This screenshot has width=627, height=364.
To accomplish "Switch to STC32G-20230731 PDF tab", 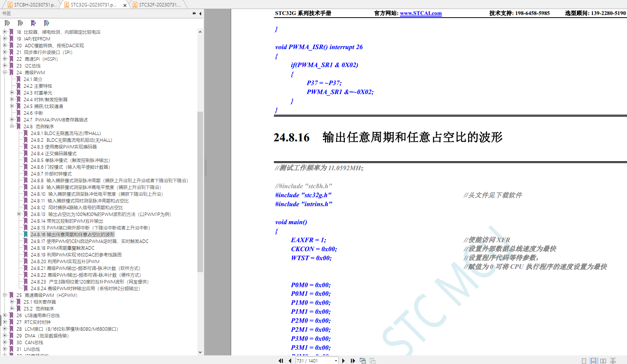I will 94,4.
